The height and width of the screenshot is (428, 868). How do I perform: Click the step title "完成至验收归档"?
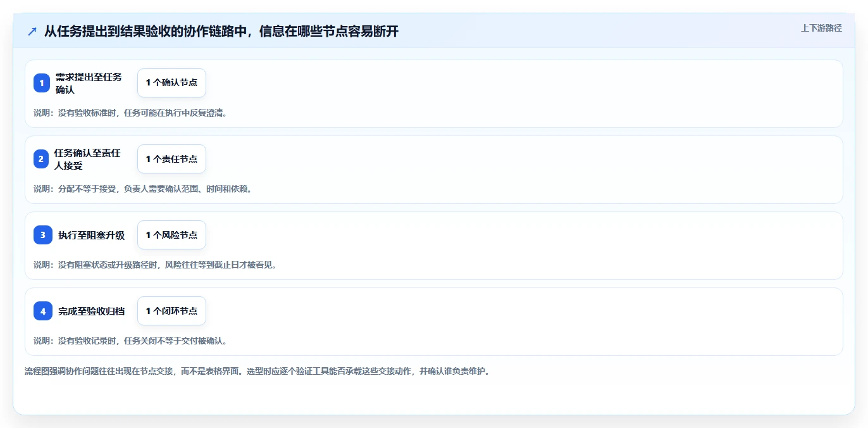click(x=91, y=311)
